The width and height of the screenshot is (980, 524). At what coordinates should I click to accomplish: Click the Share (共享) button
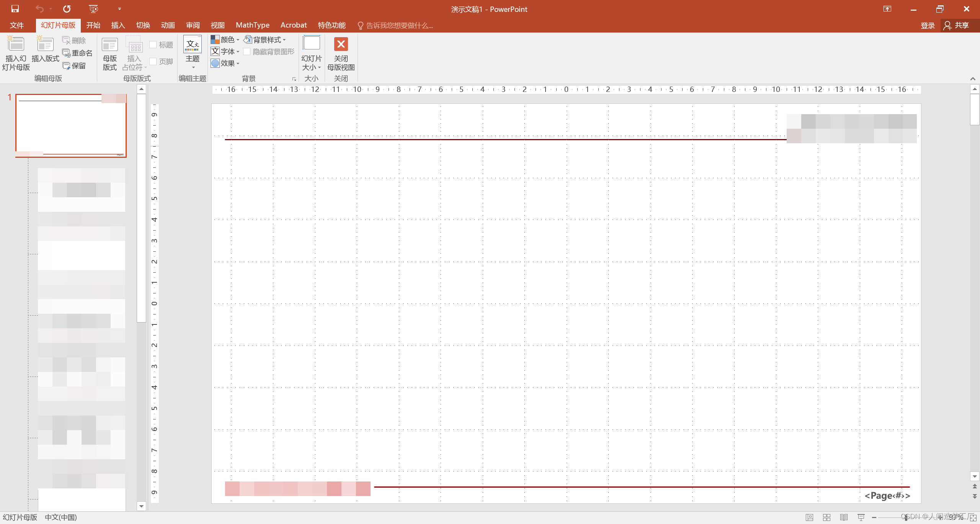[x=957, y=25]
